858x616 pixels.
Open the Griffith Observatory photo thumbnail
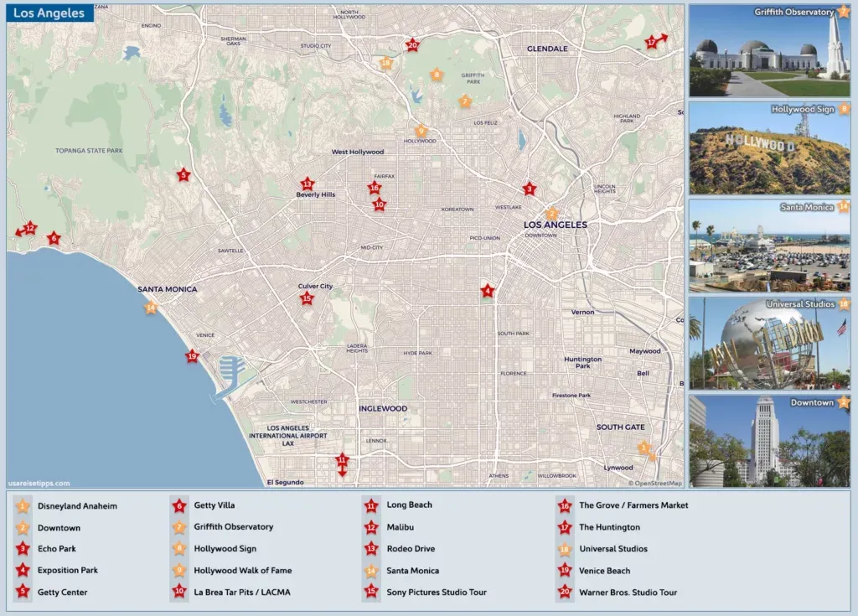[x=769, y=50]
